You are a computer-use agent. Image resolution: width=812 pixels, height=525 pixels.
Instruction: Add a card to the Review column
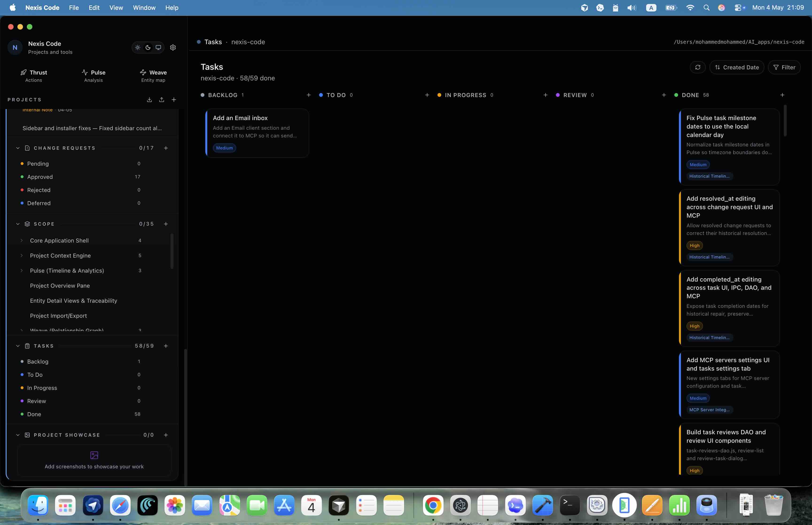click(664, 95)
